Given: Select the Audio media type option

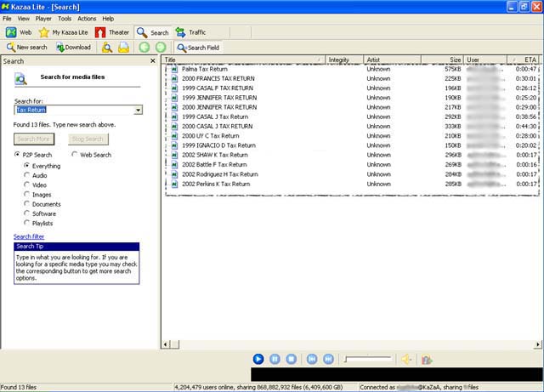Looking at the screenshot, I should tap(27, 175).
